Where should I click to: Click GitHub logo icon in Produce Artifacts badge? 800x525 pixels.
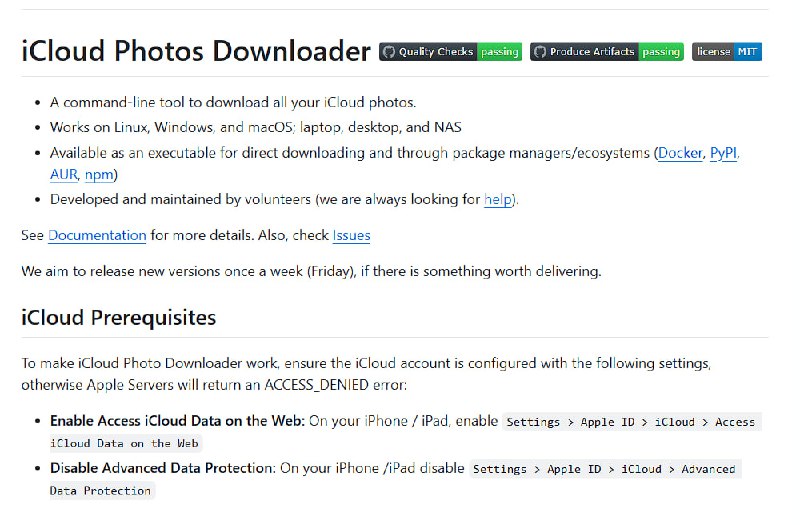pos(540,52)
